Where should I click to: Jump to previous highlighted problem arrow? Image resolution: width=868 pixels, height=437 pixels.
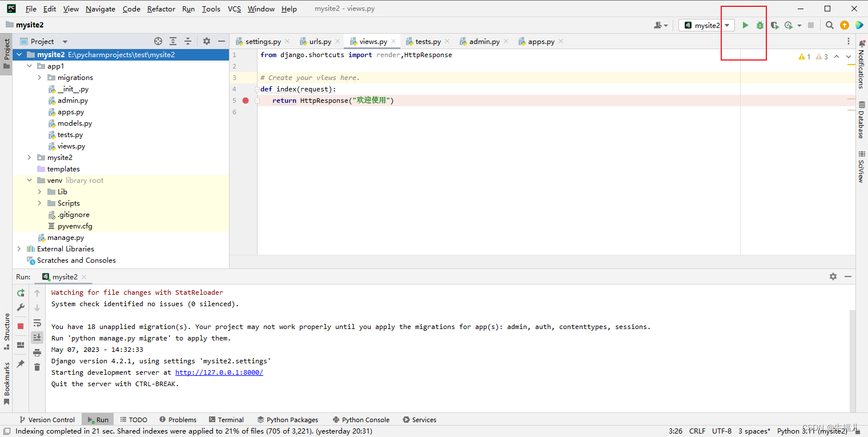[837, 57]
